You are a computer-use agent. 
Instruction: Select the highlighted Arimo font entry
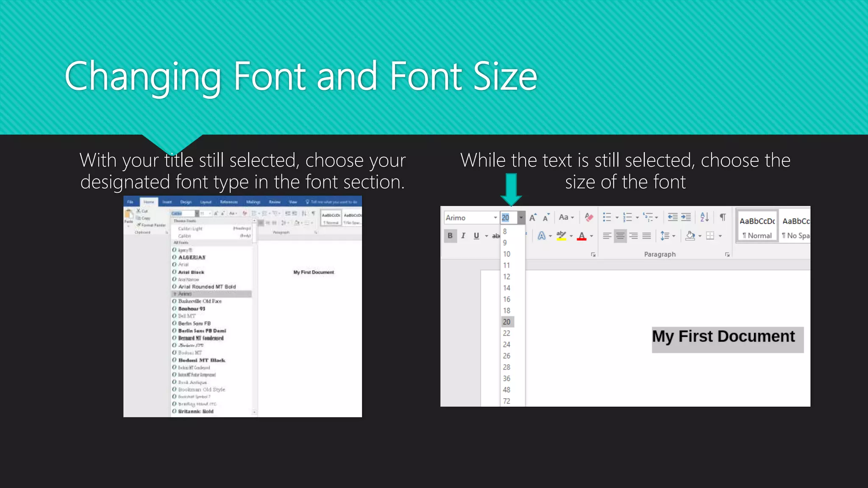pos(211,294)
